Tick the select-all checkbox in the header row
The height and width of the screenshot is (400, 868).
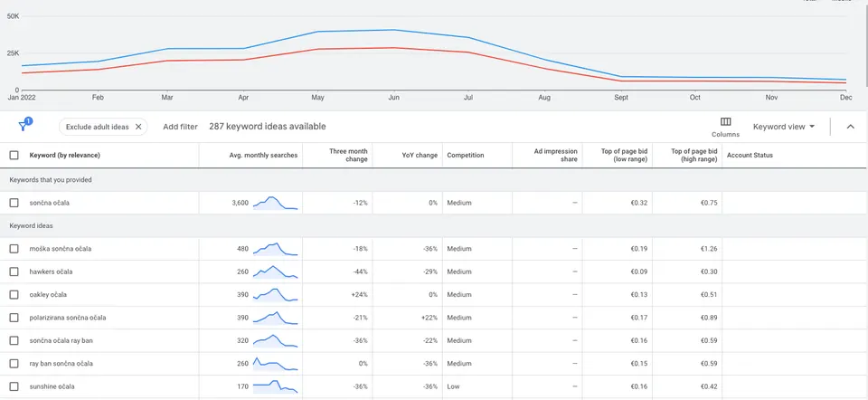(14, 156)
